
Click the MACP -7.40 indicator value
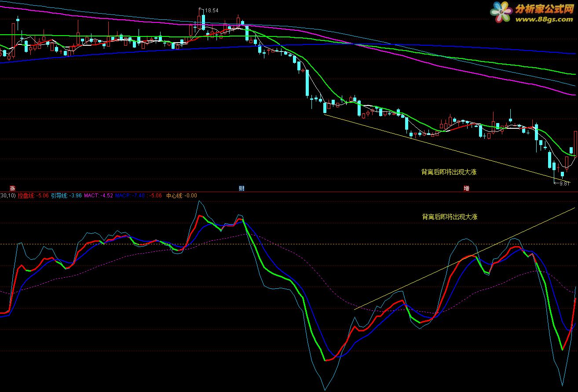130,196
